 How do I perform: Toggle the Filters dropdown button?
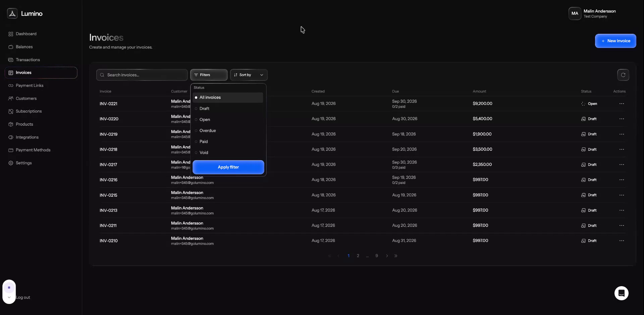click(209, 75)
